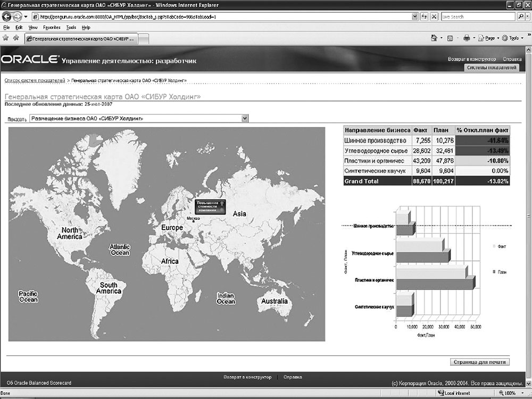Select the Генеральная стратегическая карта browser tab
This screenshot has width=532, height=399.
coord(81,39)
